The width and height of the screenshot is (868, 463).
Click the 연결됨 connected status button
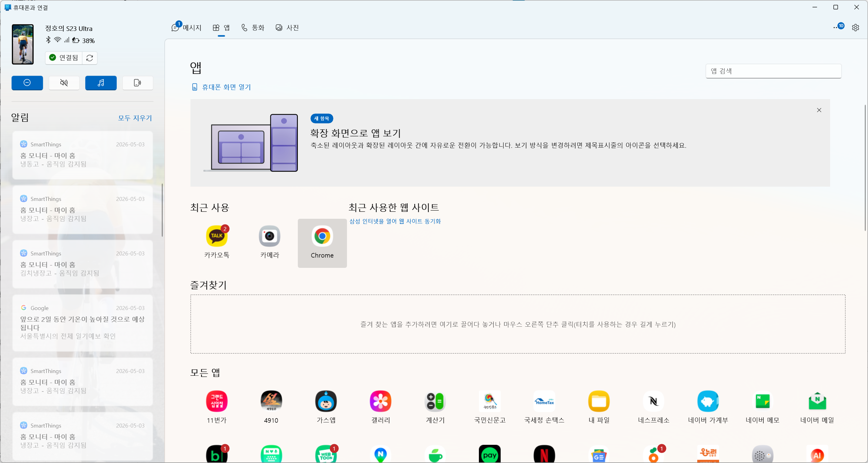point(64,58)
